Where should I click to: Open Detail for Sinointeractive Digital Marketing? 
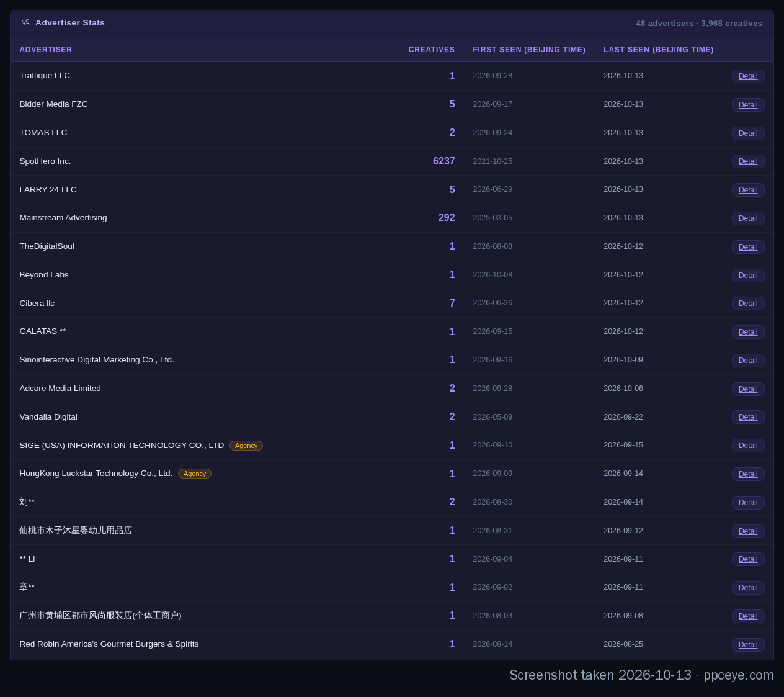coord(748,361)
